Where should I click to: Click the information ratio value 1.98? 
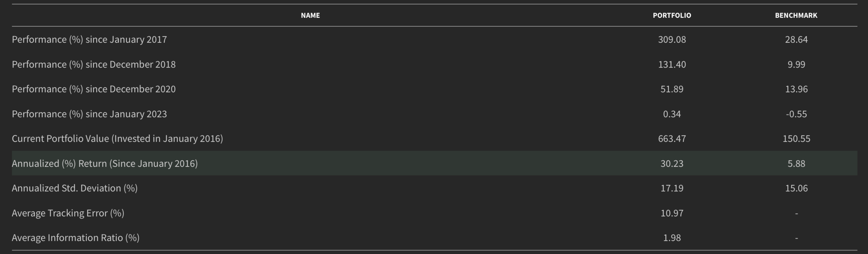tap(672, 238)
